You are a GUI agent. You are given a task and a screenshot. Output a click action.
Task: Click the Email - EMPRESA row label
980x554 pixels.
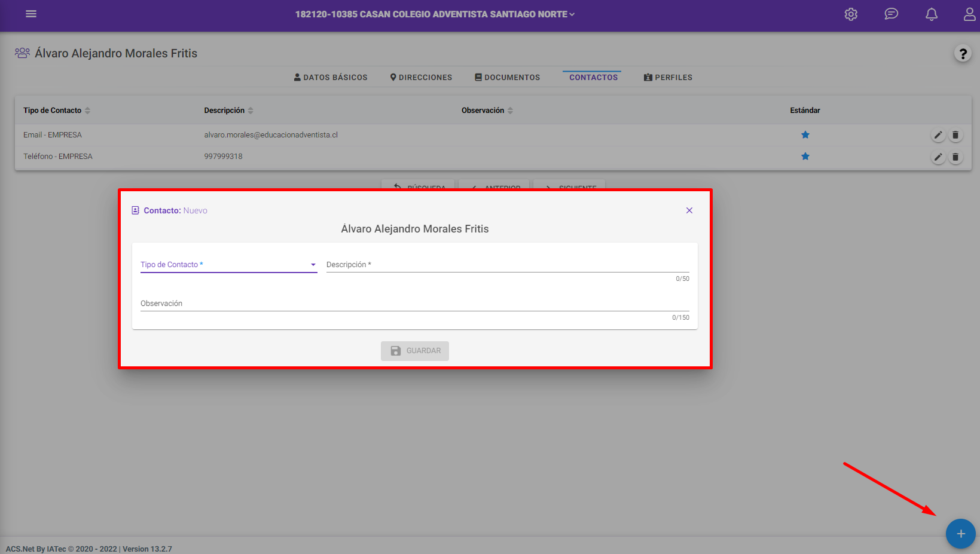click(53, 135)
